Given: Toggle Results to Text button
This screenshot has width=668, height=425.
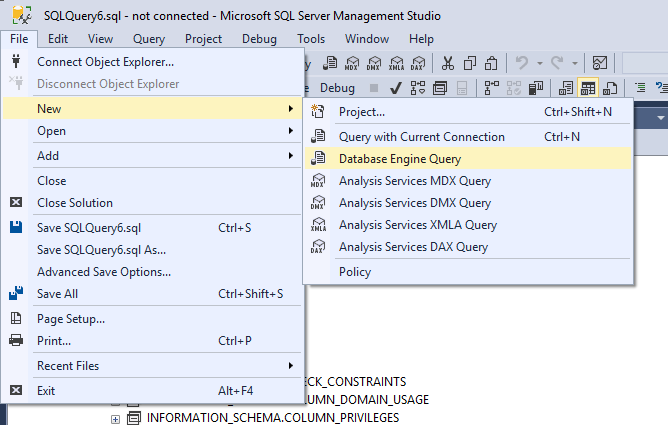Looking at the screenshot, I should 566,88.
